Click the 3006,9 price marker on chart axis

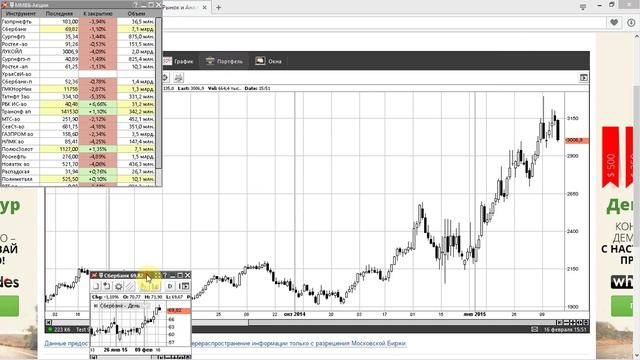pyautogui.click(x=576, y=140)
